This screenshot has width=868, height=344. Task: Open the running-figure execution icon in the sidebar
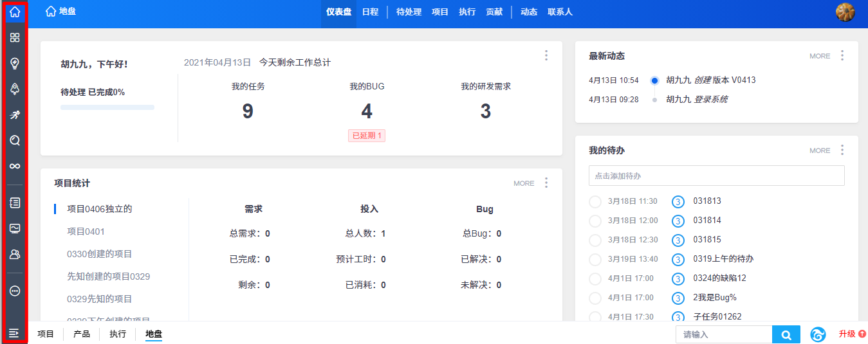click(x=15, y=114)
